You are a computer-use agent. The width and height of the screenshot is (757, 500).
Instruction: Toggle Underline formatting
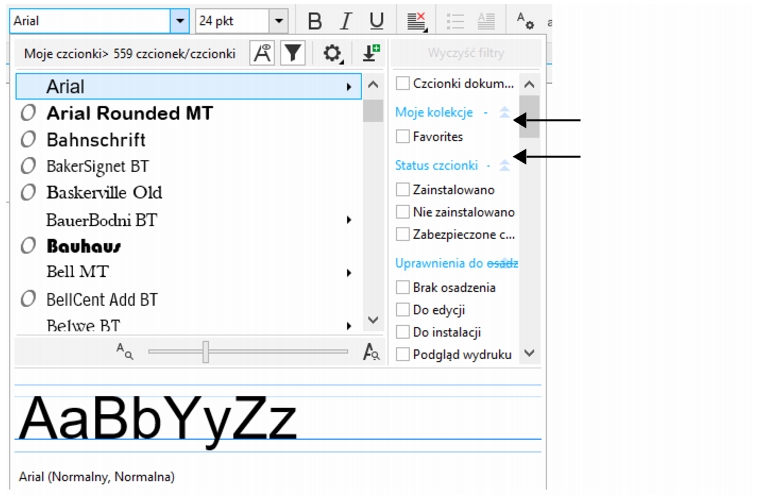(376, 21)
